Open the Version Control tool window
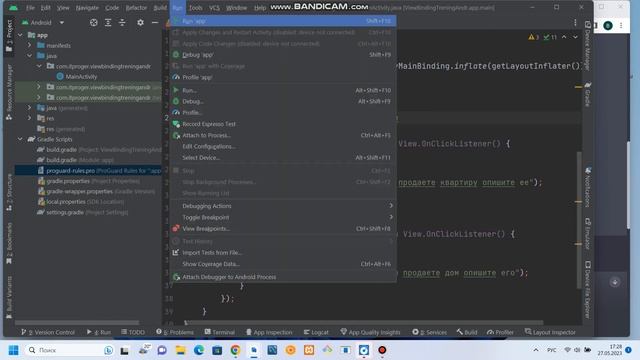This screenshot has height=360, width=640. coord(48,332)
